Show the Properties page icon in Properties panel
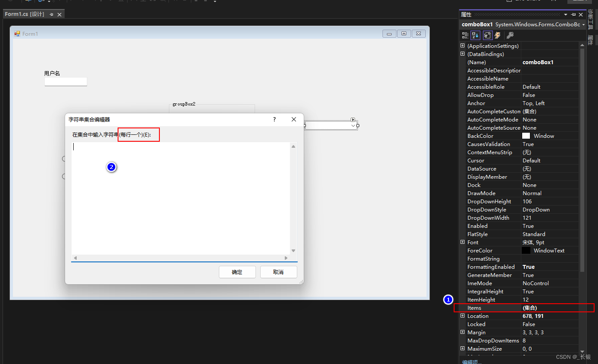 click(x=487, y=35)
